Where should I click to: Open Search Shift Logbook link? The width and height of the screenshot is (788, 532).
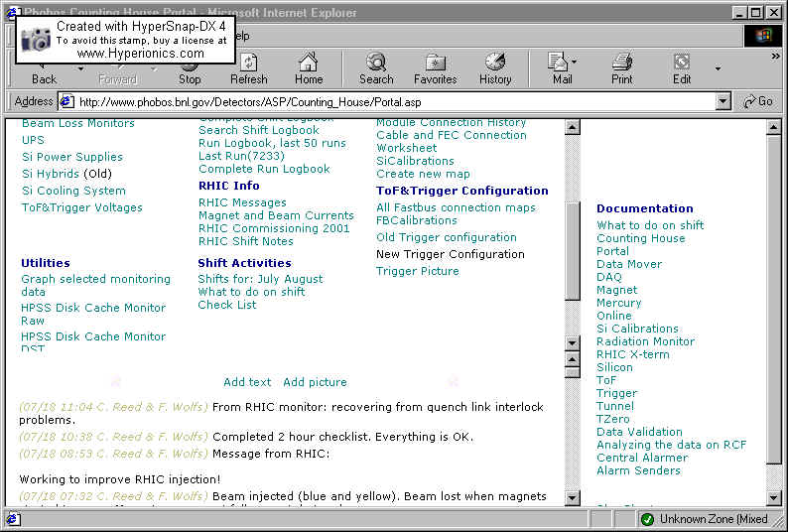[x=259, y=130]
